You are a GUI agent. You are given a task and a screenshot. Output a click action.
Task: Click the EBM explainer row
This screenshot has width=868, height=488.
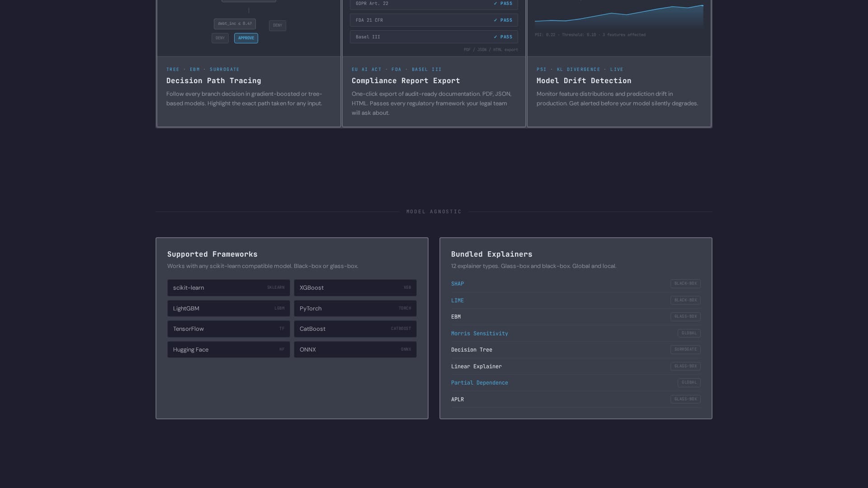point(576,317)
